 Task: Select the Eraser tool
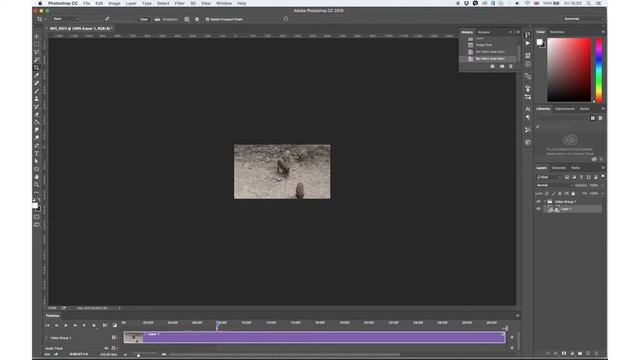[x=37, y=114]
